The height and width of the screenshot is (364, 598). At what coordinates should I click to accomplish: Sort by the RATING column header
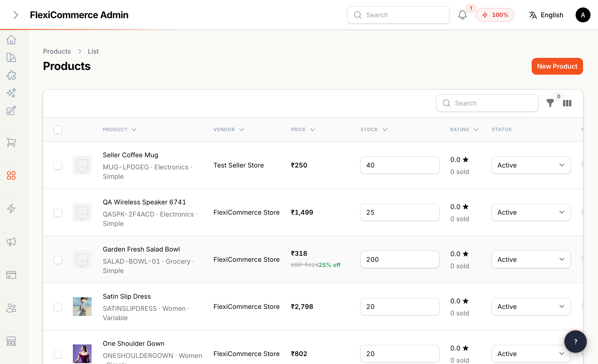[x=464, y=129]
